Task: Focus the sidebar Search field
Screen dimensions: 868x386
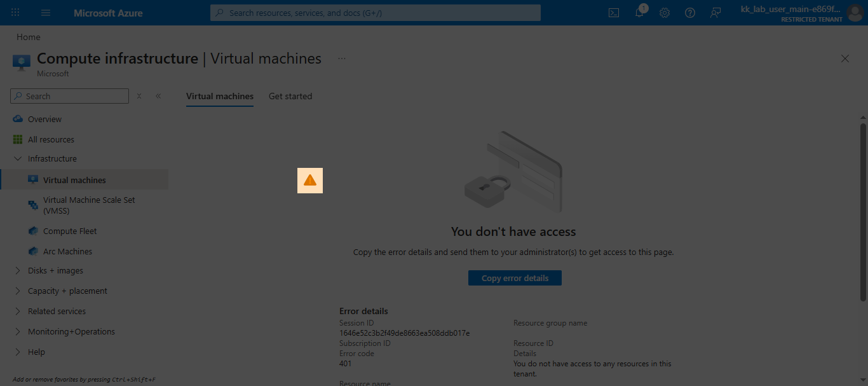Action: (x=70, y=96)
